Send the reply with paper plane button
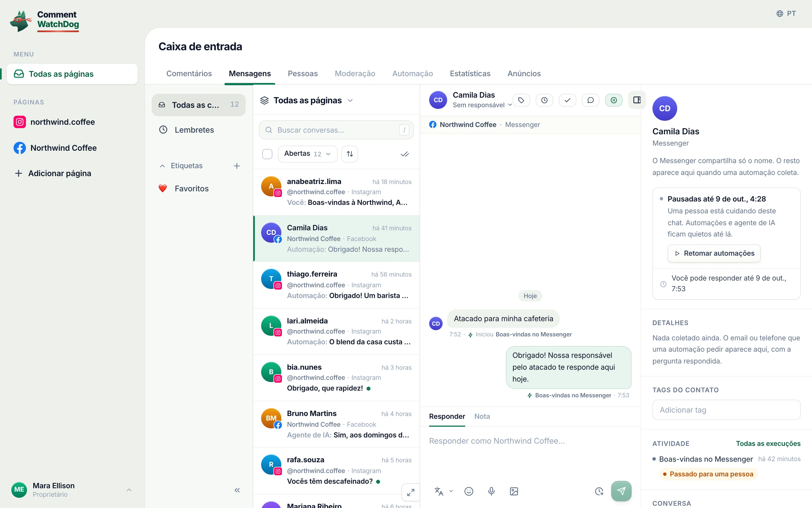This screenshot has width=812, height=508. [x=621, y=491]
